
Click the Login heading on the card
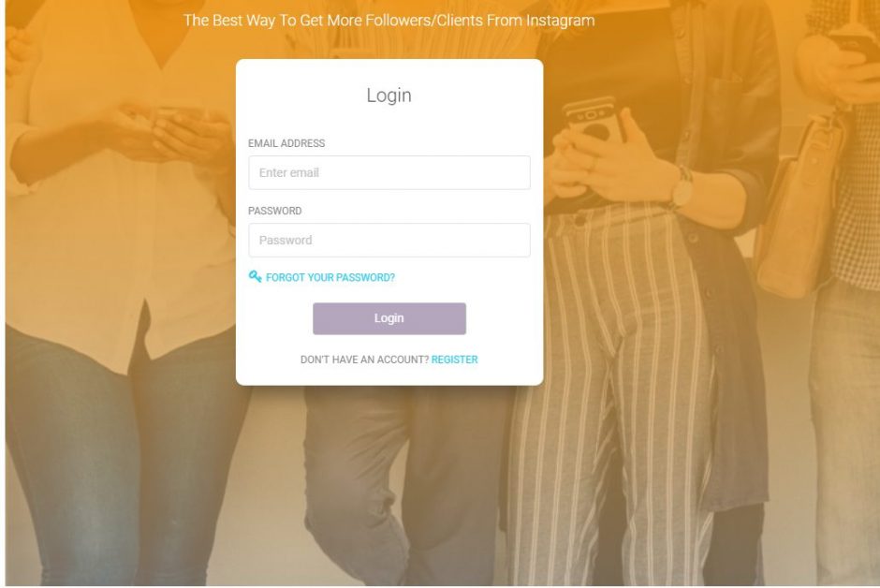click(389, 96)
